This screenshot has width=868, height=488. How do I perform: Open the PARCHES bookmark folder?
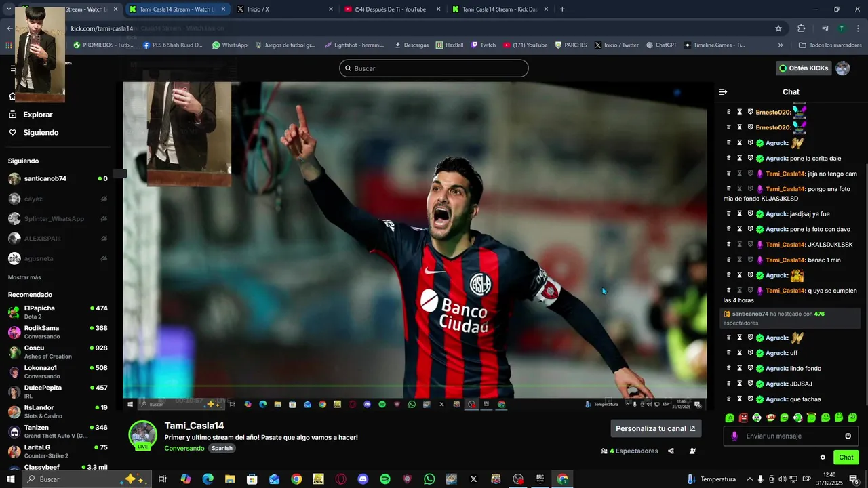[x=571, y=45]
